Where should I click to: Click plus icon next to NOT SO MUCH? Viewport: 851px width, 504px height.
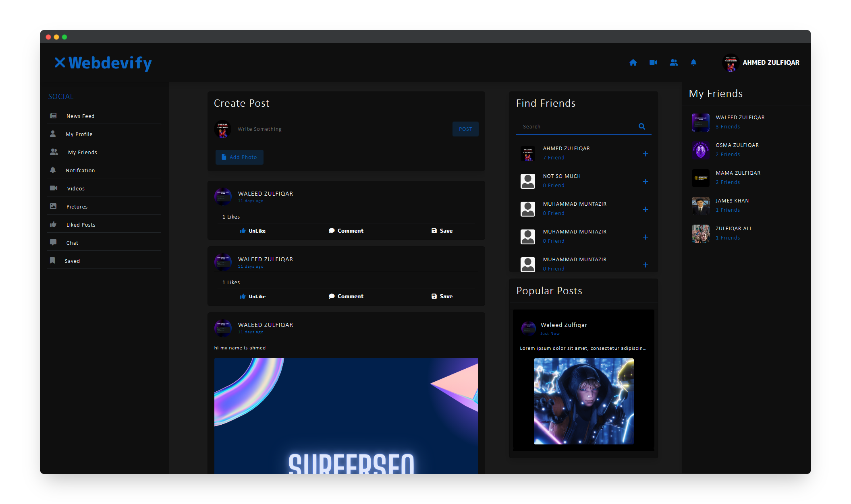pyautogui.click(x=646, y=182)
